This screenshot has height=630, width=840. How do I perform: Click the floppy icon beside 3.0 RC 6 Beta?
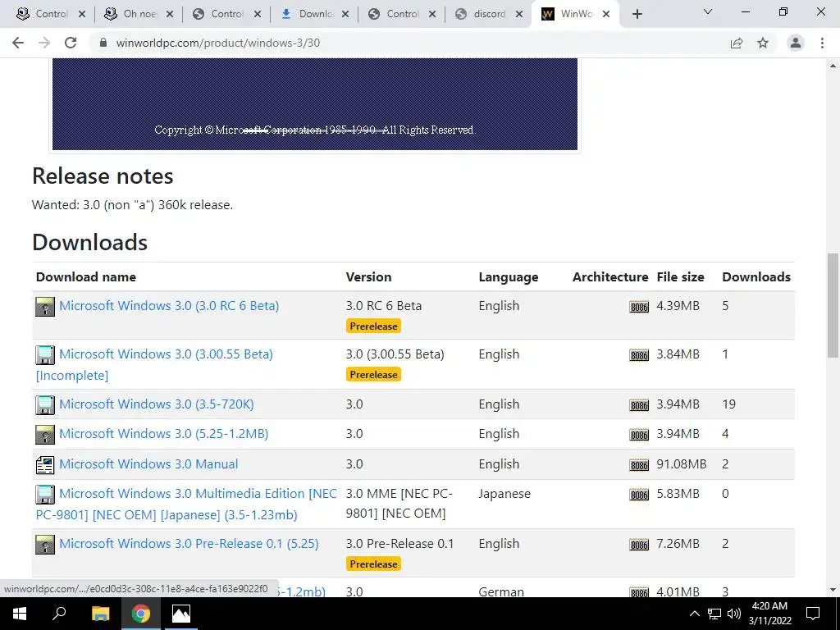click(45, 307)
